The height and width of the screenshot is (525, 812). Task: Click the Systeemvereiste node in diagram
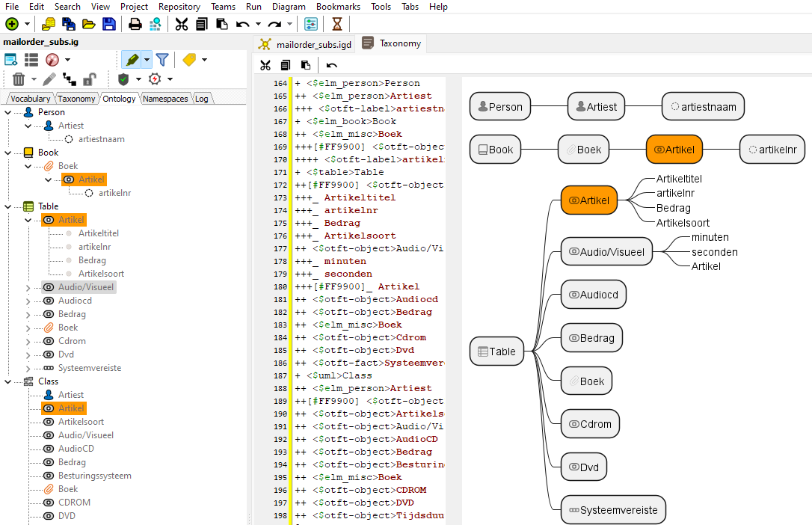[x=612, y=510]
